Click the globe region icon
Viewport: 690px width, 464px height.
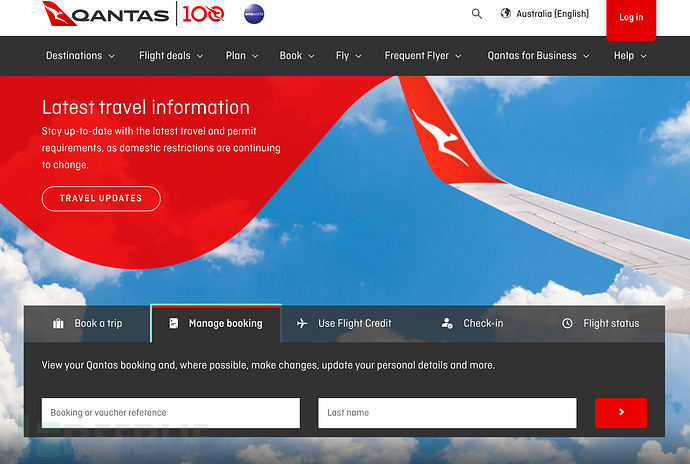[x=506, y=14]
